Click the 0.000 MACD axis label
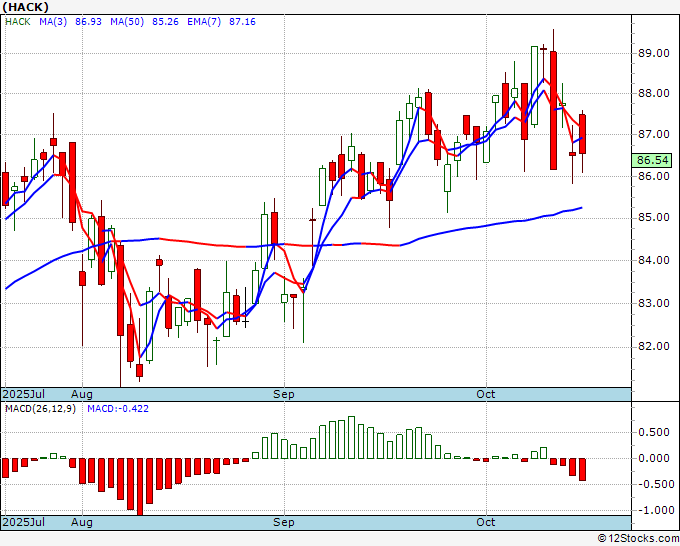This screenshot has width=680, height=546. 654,458
